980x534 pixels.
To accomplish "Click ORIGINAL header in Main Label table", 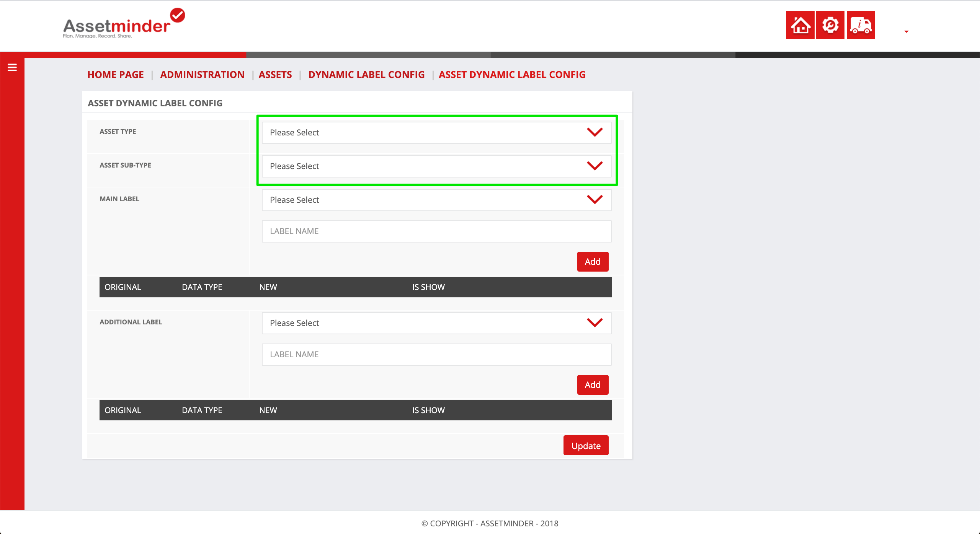I will pos(123,287).
